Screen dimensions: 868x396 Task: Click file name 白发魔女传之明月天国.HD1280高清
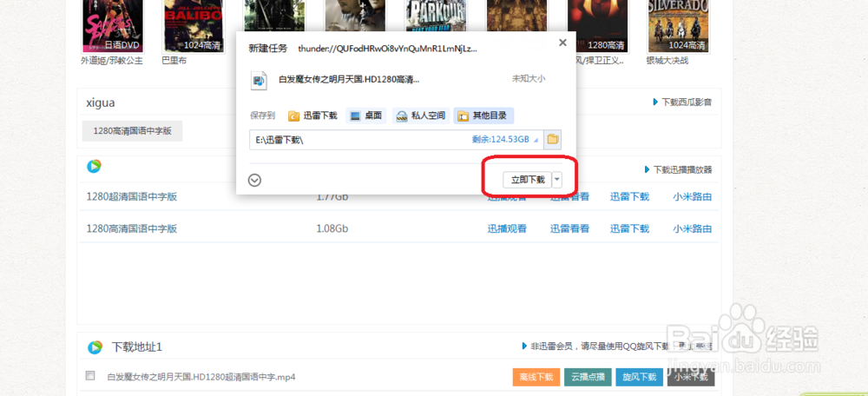coord(349,79)
